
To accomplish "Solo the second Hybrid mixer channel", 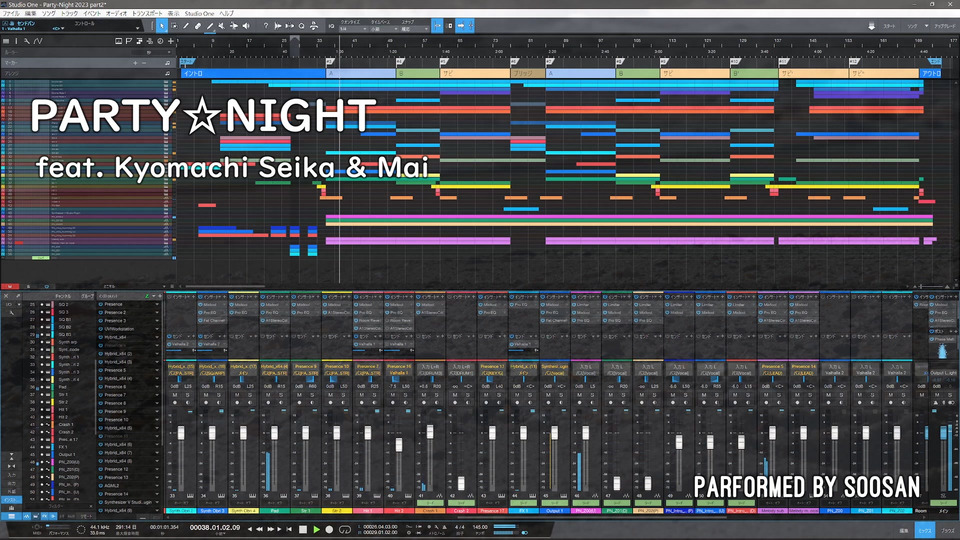I will [220, 395].
